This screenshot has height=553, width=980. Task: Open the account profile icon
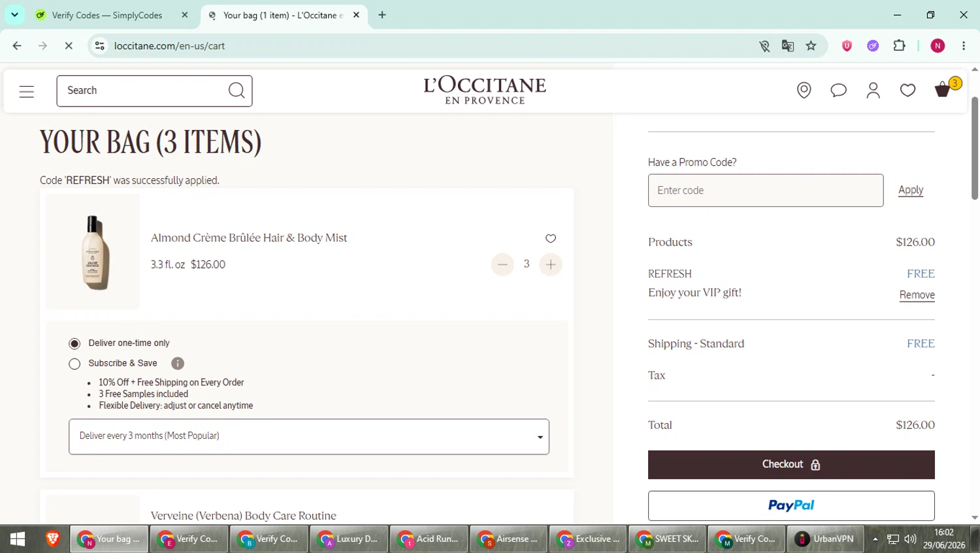tap(874, 90)
